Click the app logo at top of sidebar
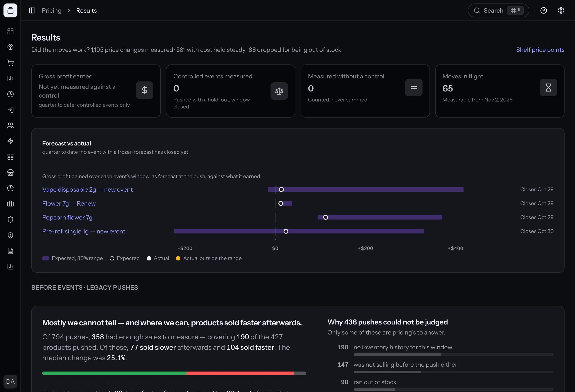 10,10
